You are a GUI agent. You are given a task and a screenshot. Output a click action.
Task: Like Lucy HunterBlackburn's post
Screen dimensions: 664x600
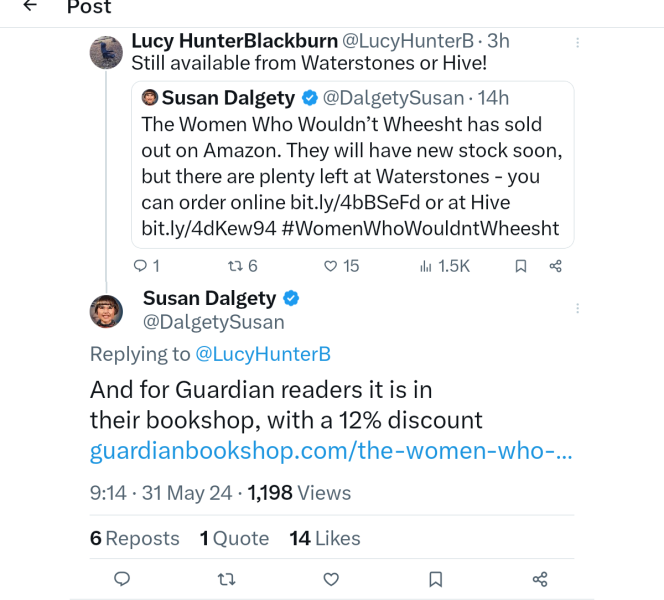click(x=330, y=266)
